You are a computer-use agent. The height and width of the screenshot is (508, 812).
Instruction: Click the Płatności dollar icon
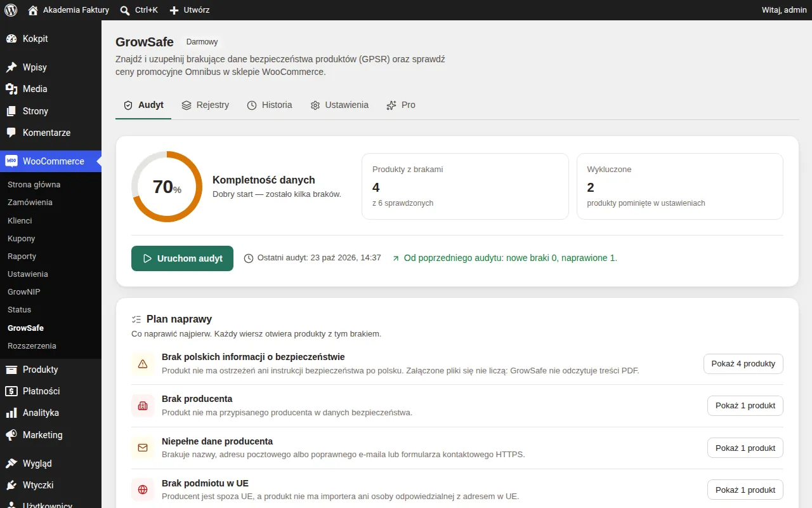tap(11, 391)
